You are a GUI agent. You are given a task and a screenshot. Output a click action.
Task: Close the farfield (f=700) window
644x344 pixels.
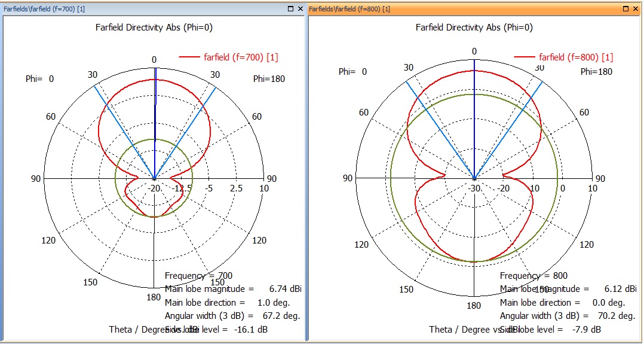[300, 8]
